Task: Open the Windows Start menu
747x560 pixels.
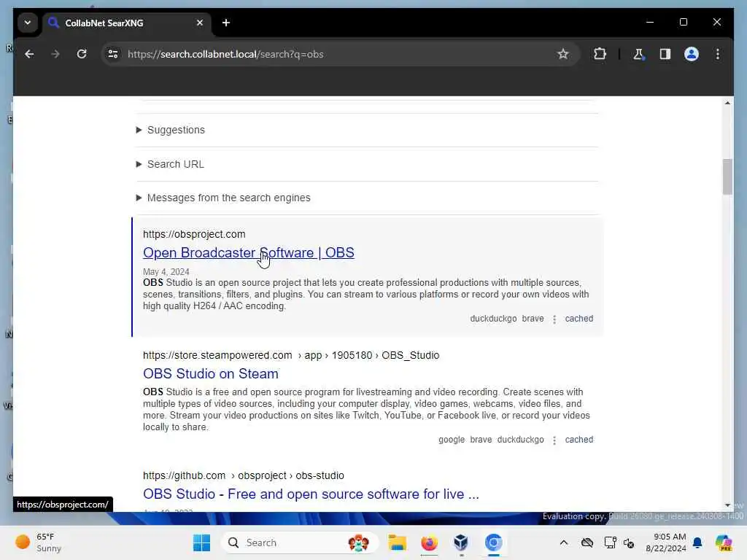Action: point(201,542)
